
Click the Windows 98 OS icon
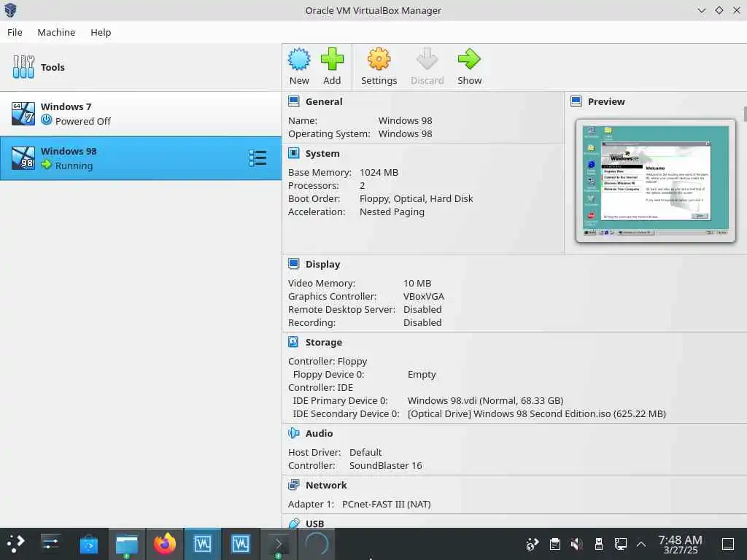(23, 158)
